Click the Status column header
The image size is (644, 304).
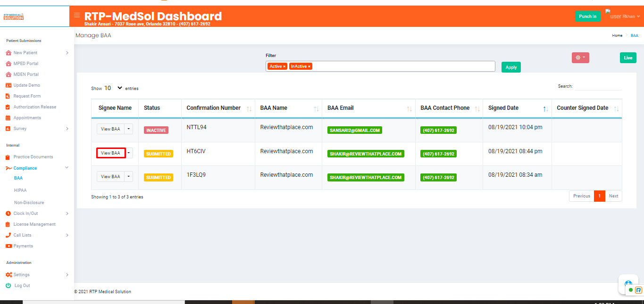[x=160, y=108]
